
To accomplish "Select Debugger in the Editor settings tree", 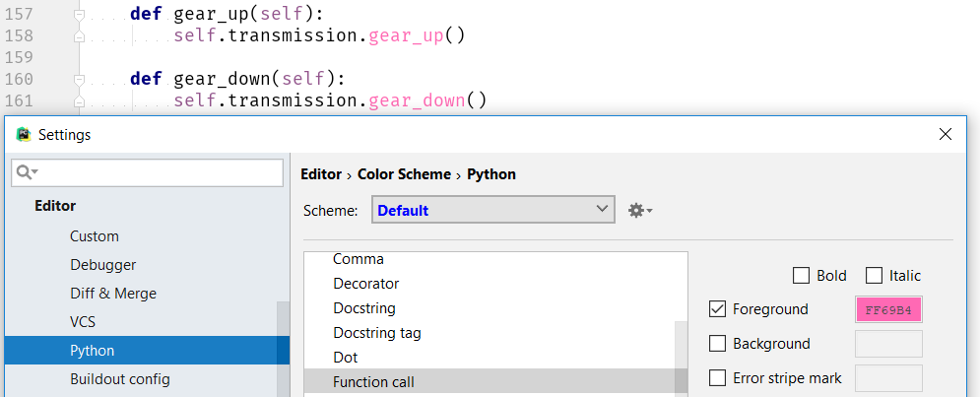I will (103, 264).
